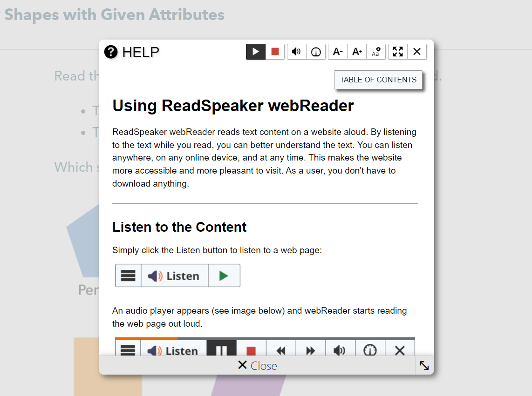
Task: Stop reading with the red Stop button
Action: pyautogui.click(x=275, y=52)
